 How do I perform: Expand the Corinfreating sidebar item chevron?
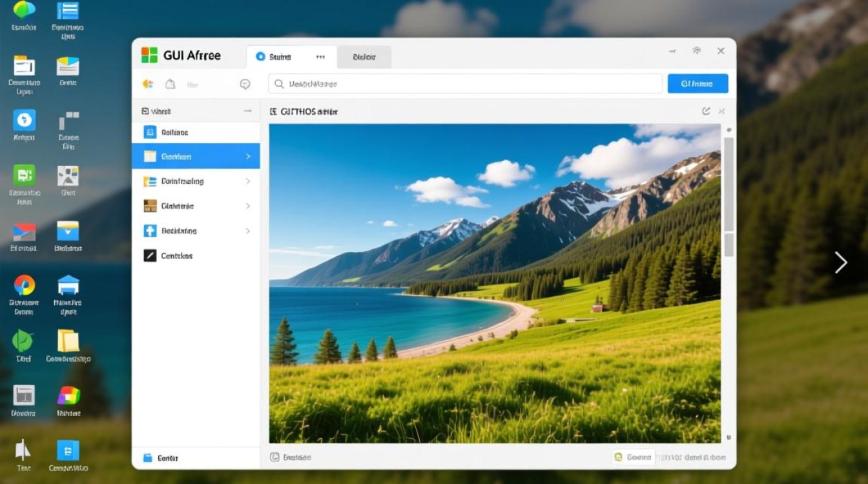248,181
